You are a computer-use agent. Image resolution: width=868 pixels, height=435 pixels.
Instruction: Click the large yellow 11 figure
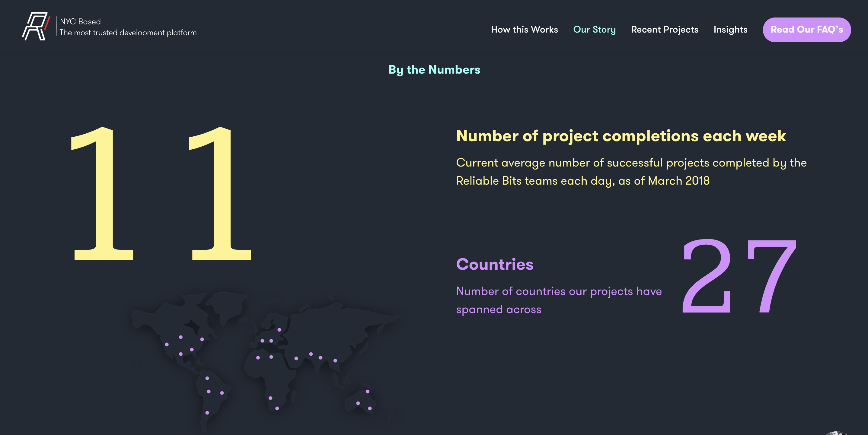[161, 194]
